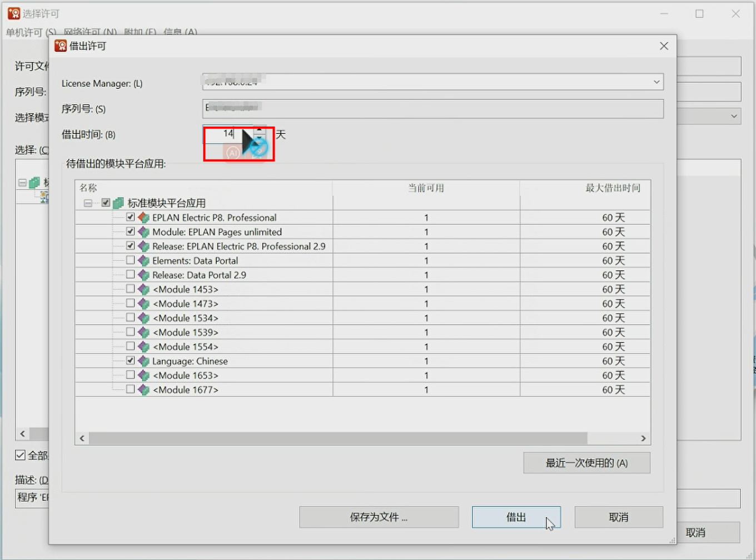Click the Elements: Data Portal module icon
This screenshot has height=560, width=756.
click(143, 261)
